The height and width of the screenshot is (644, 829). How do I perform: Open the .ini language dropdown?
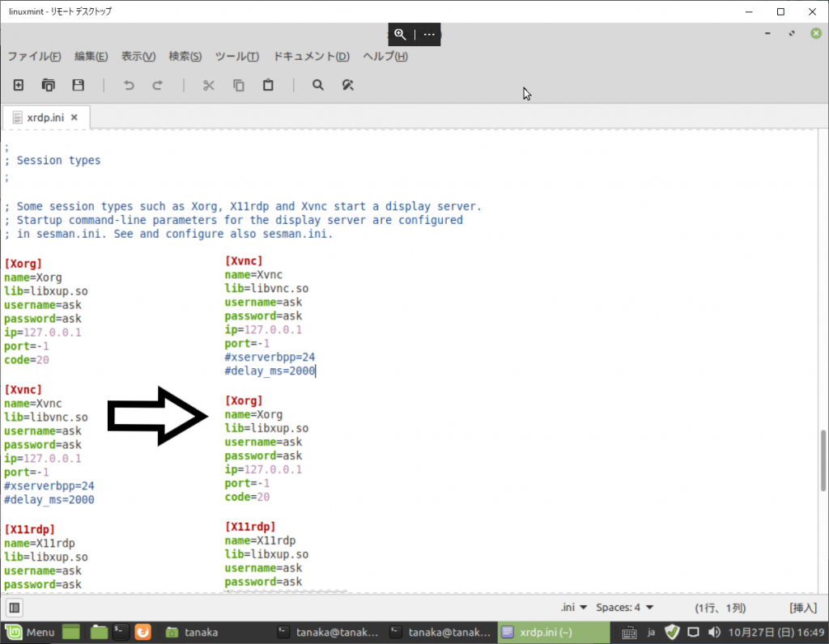pyautogui.click(x=574, y=608)
